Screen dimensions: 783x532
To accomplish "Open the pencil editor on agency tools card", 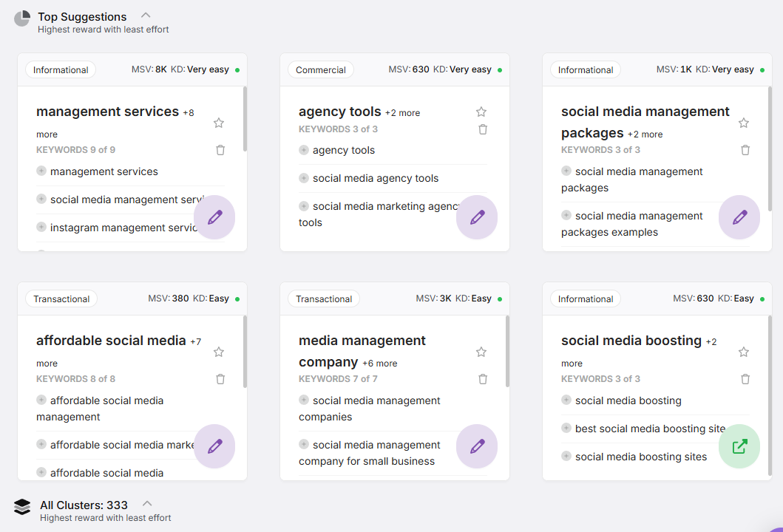I will (477, 217).
